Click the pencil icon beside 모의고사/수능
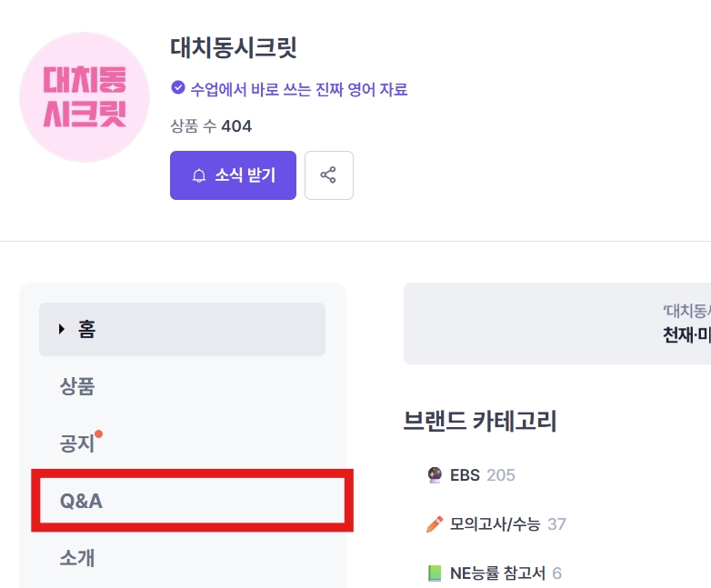This screenshot has height=588, width=711. pos(434,523)
